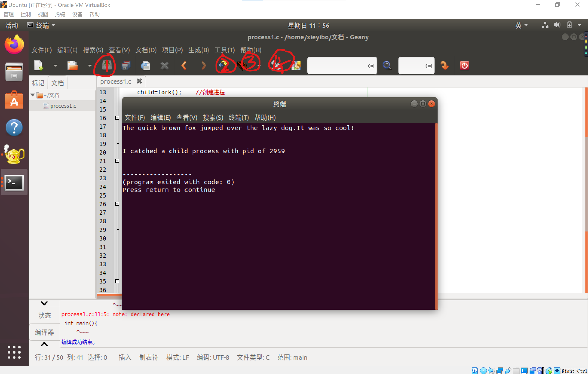Open Geany's 生成(B) menu

tap(199, 50)
